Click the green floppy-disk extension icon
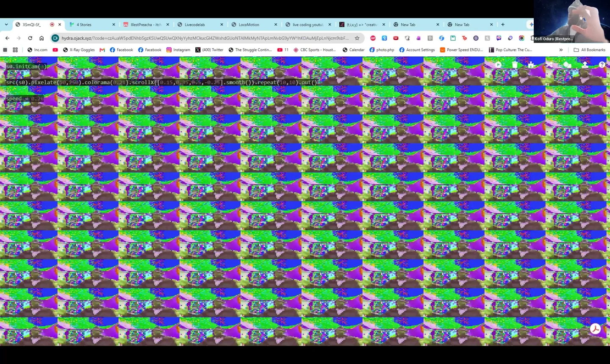 coord(453,38)
